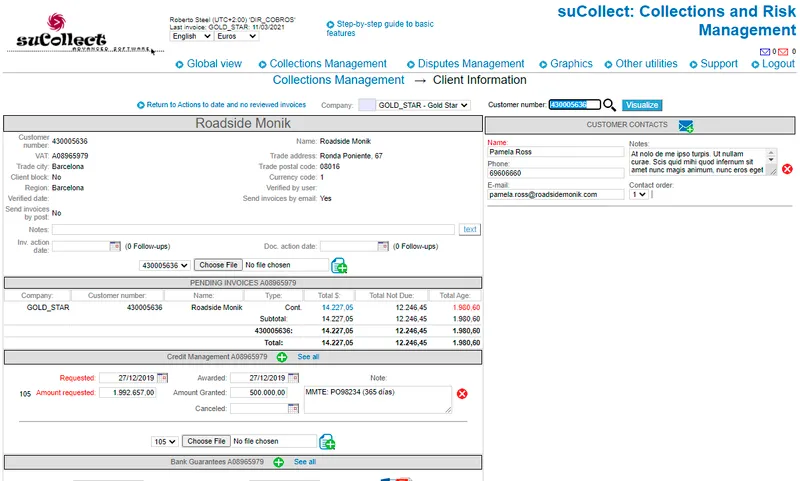Image resolution: width=800 pixels, height=481 pixels.
Task: Open calendar picker for Inv. action date
Action: [115, 246]
